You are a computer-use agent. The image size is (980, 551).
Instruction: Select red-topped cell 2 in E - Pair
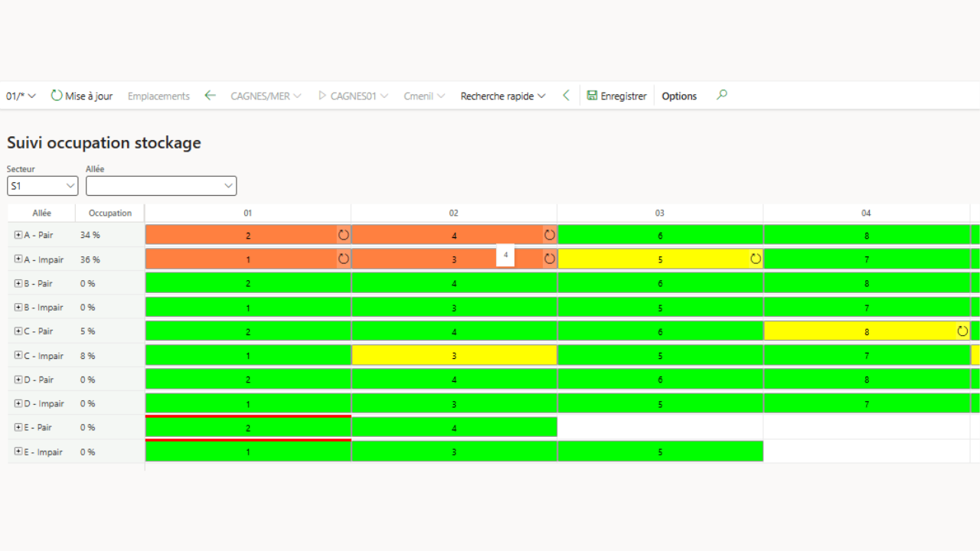click(x=248, y=427)
